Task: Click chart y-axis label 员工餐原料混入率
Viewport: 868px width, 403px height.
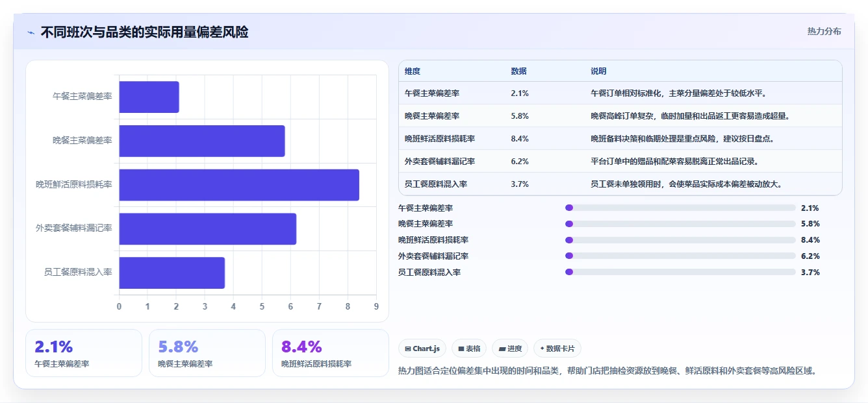Action: coord(78,273)
